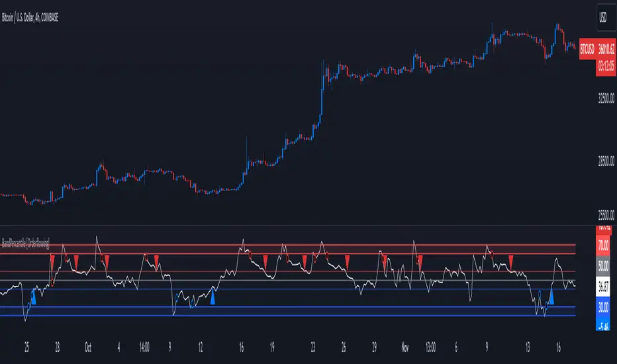
Task: Click the 12 date label on time axis
Action: (201, 347)
